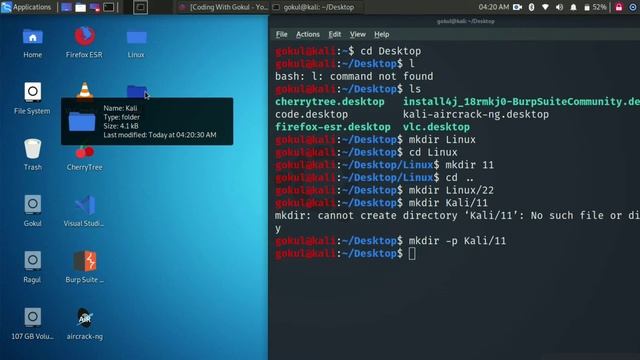Click 'code.desktop' in terminal output

(311, 114)
